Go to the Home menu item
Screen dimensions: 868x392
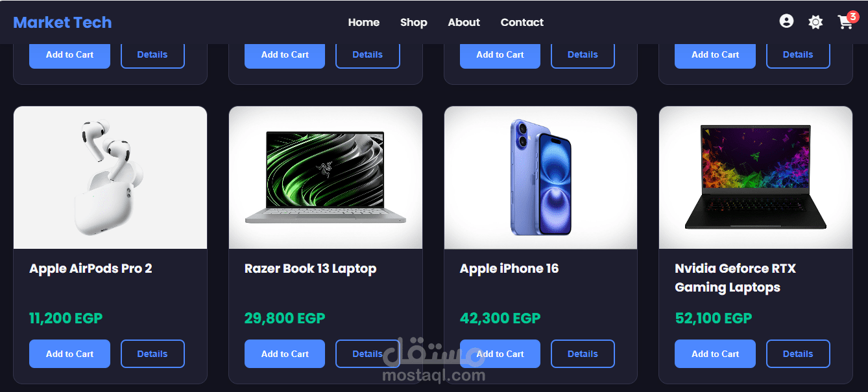tap(364, 22)
